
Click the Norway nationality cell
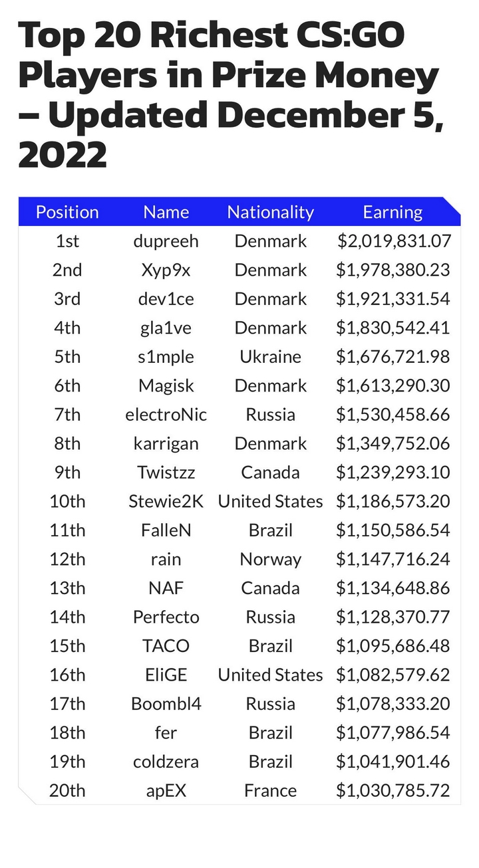(x=270, y=559)
